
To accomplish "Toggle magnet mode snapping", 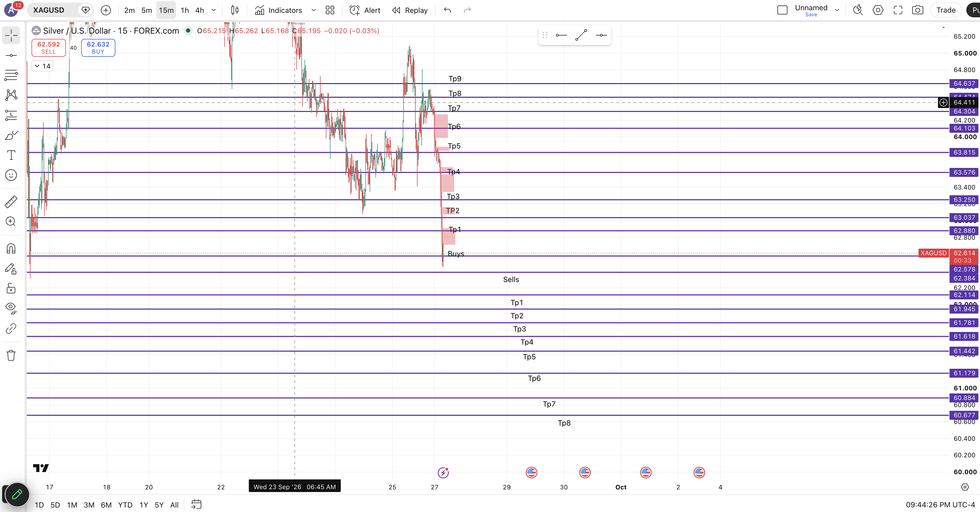I will tap(11, 249).
